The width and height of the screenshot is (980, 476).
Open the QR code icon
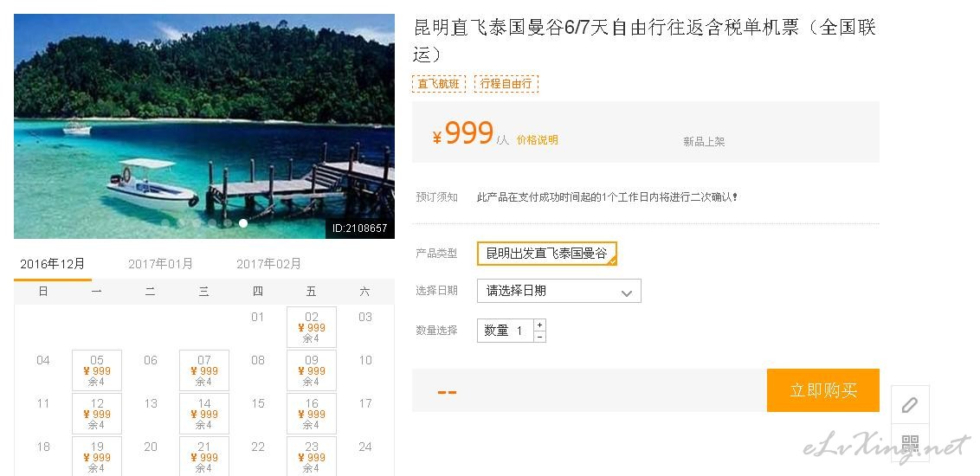click(x=910, y=443)
